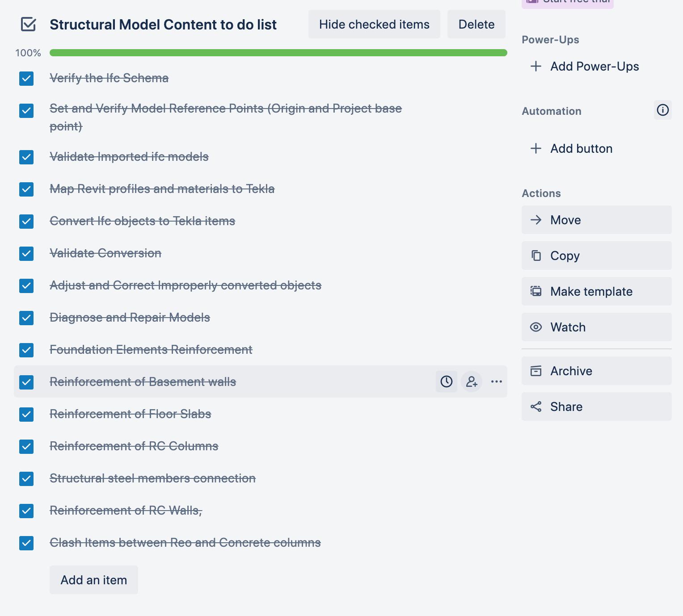Click the Automation info icon

click(x=662, y=110)
